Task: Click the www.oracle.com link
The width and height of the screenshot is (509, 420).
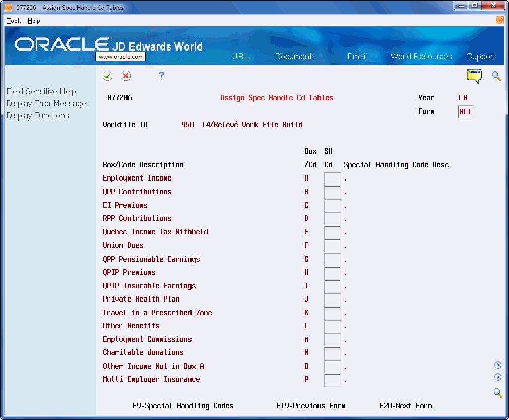Action: (x=121, y=57)
